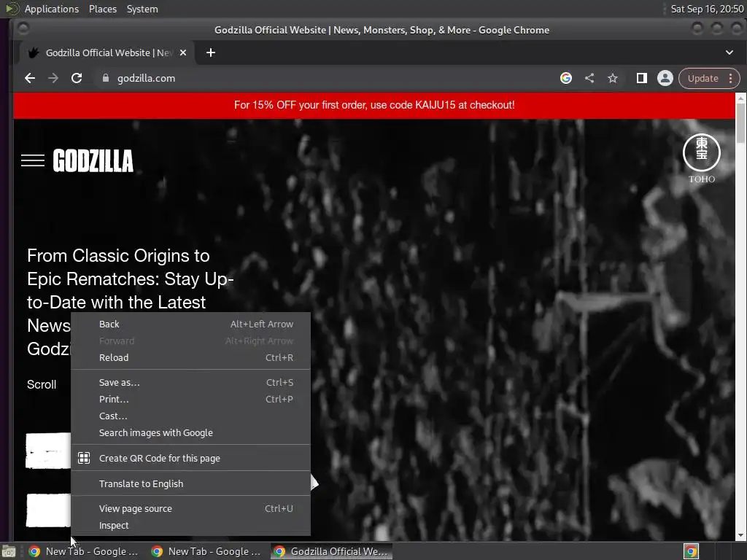Open a new tab with the plus button
The image size is (747, 560).
[x=211, y=52]
